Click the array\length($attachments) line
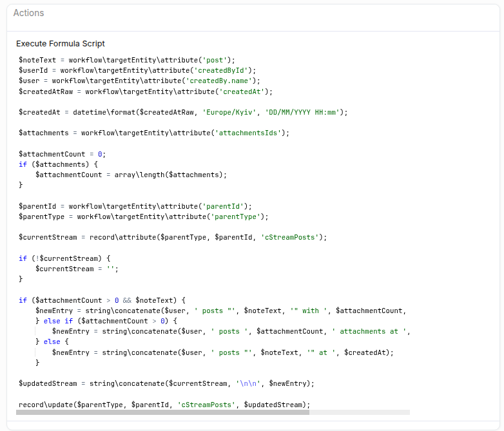Viewport: 504px width, 431px height. 131,175
